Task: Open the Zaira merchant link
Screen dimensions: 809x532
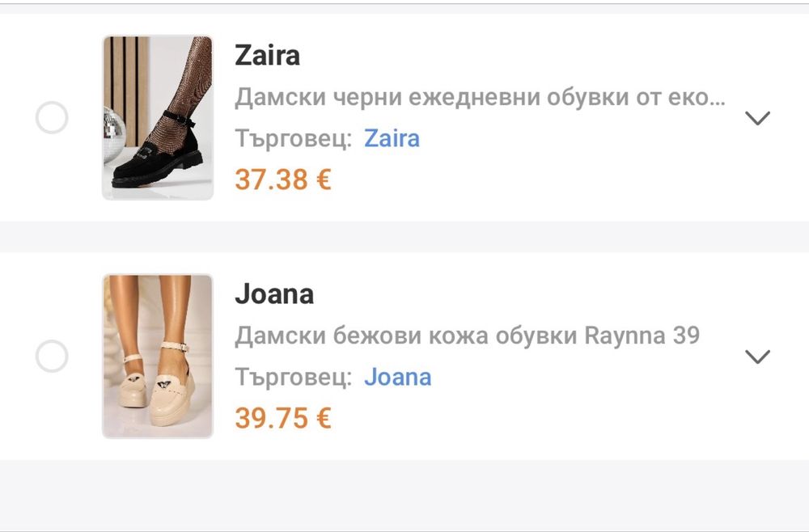Action: tap(392, 139)
